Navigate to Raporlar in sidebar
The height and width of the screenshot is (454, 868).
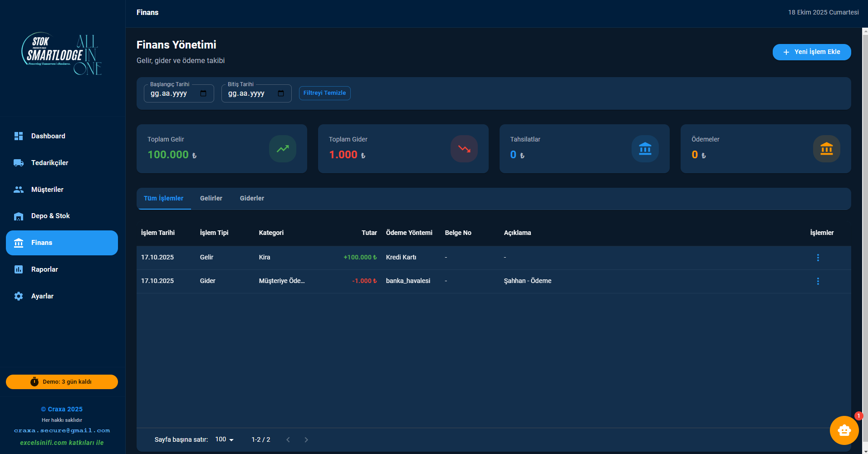tap(44, 269)
